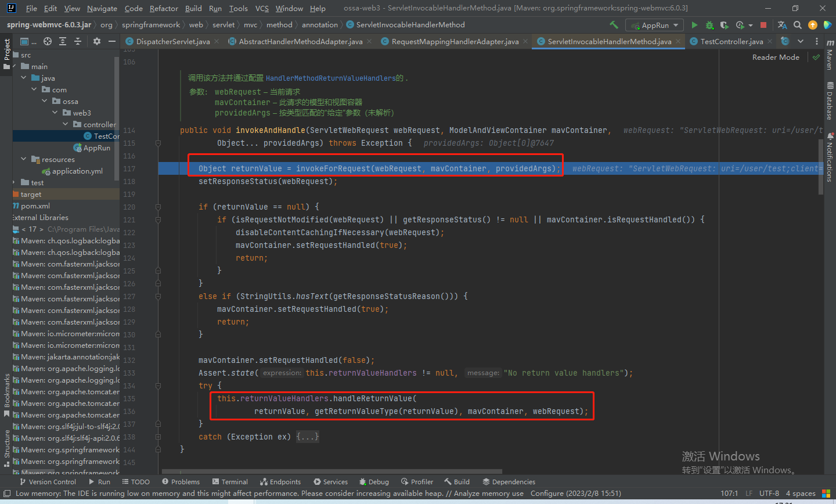The image size is (836, 504).
Task: Click the Build Project hammer icon
Action: [x=614, y=25]
